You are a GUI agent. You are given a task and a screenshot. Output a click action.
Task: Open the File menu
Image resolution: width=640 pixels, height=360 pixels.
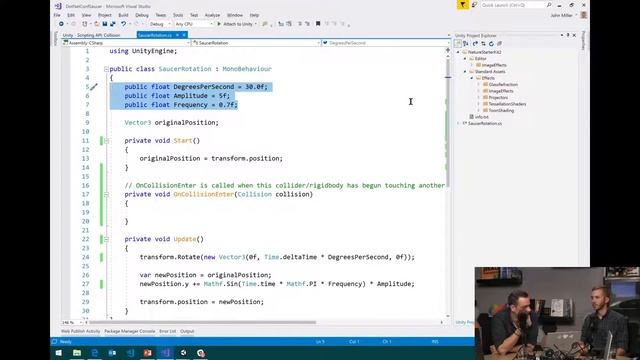pos(57,15)
